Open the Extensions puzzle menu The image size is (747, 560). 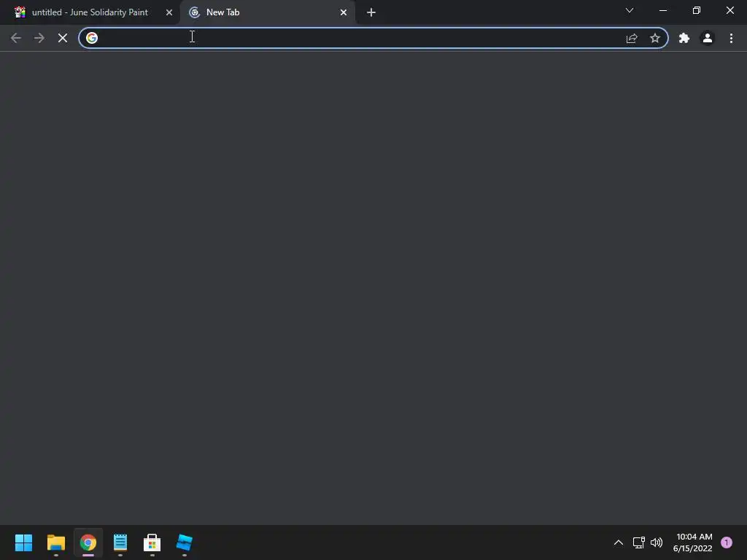click(x=684, y=38)
